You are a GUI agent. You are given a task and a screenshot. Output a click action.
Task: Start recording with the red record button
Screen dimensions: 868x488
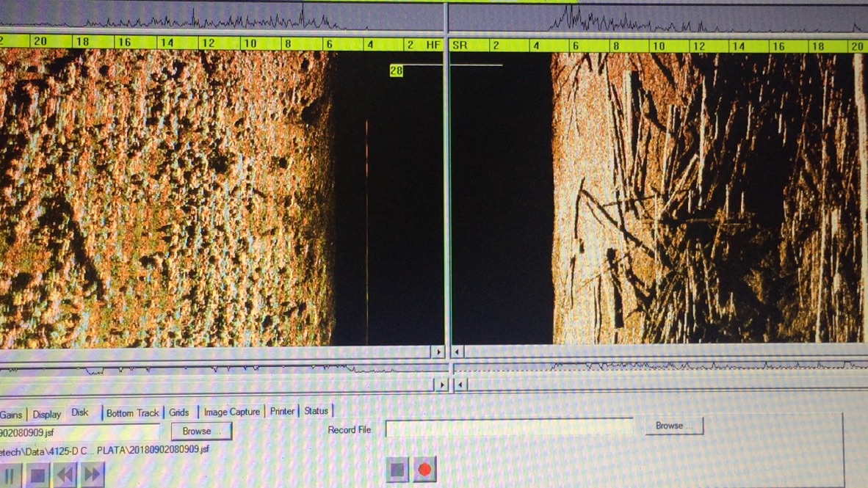click(x=424, y=469)
